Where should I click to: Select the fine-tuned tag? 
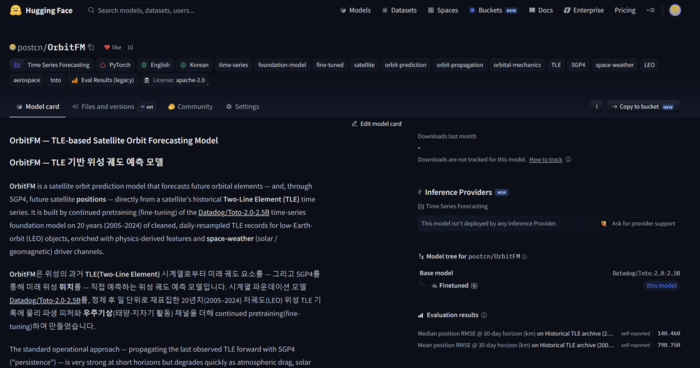(x=330, y=65)
